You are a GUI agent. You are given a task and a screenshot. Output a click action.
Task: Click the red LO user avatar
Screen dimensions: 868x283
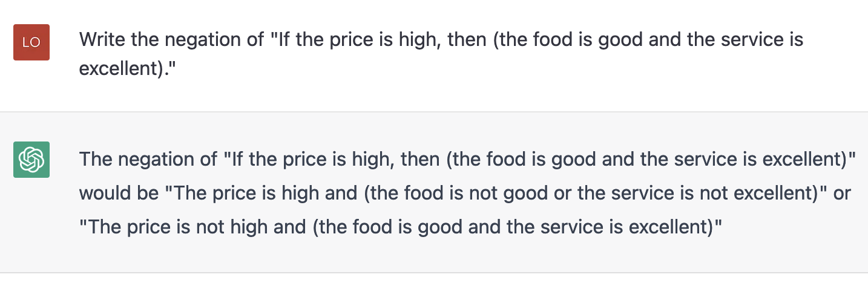[31, 42]
